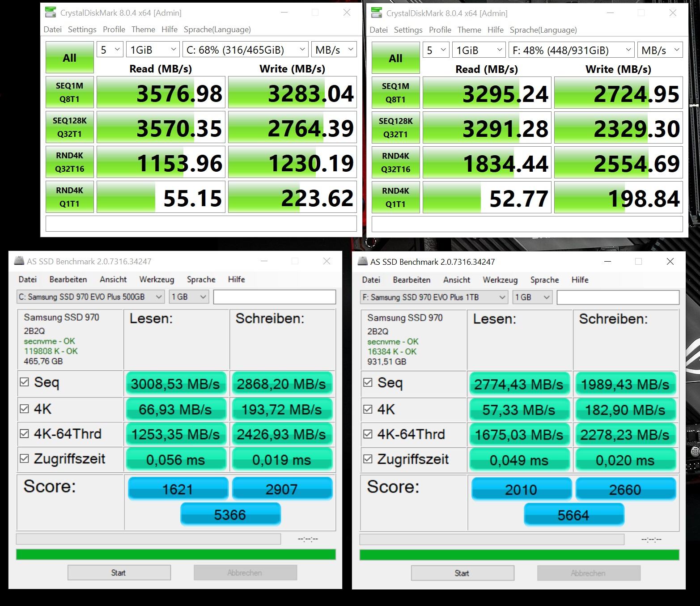Viewport: 700px width, 606px height.
Task: Uncheck 4K-64Thrd test in right AS SSD
Action: [368, 434]
